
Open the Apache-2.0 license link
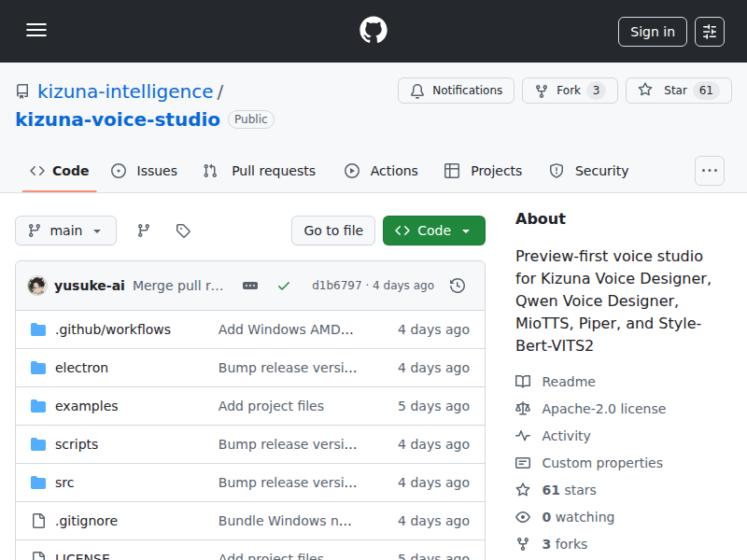click(603, 408)
